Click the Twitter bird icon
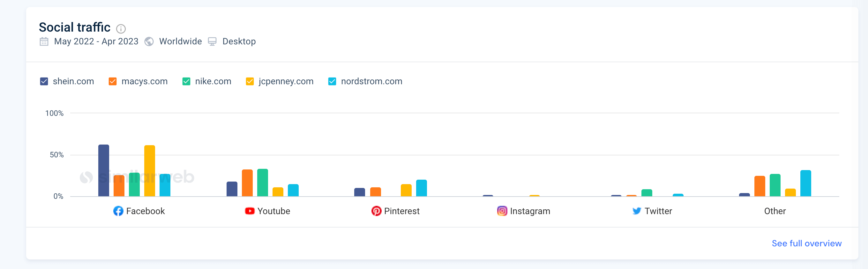Image resolution: width=868 pixels, height=269 pixels. pos(637,211)
